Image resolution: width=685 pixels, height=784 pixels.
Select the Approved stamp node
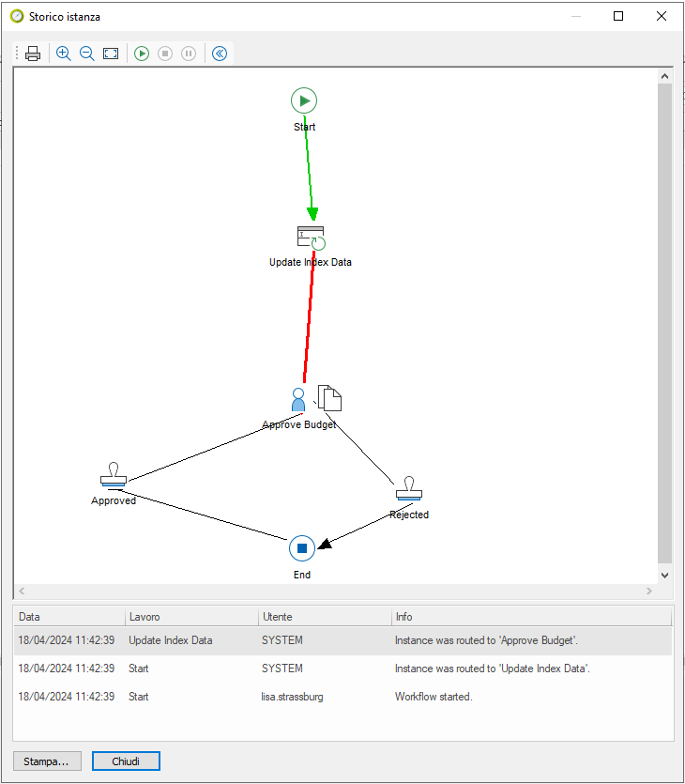pos(114,476)
